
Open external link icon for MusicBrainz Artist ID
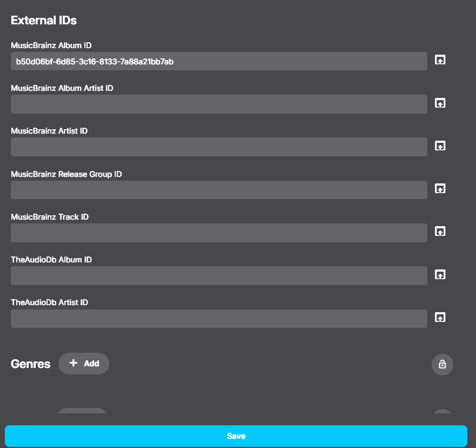(x=440, y=146)
